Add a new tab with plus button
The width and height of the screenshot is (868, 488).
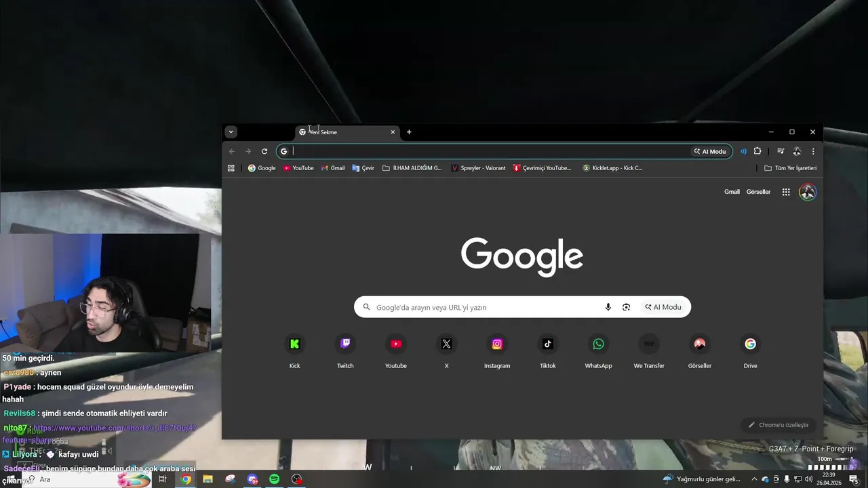coord(409,132)
